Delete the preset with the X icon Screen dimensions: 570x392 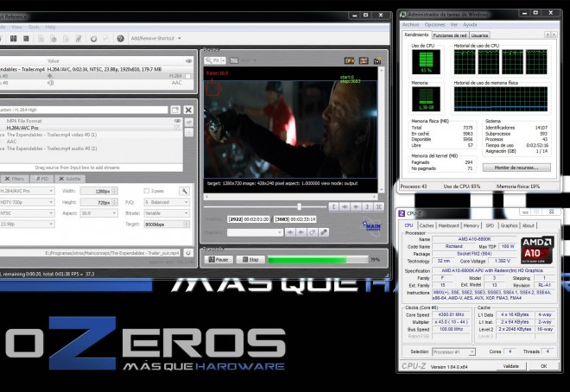[188, 110]
